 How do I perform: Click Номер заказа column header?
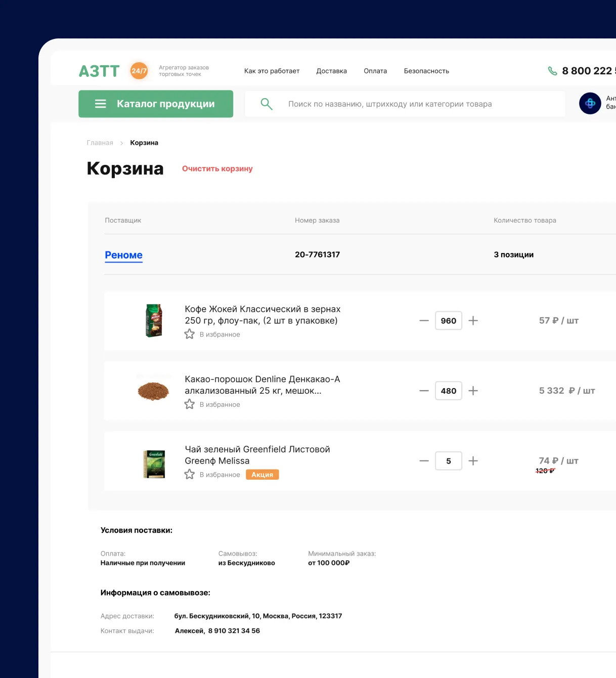[317, 220]
